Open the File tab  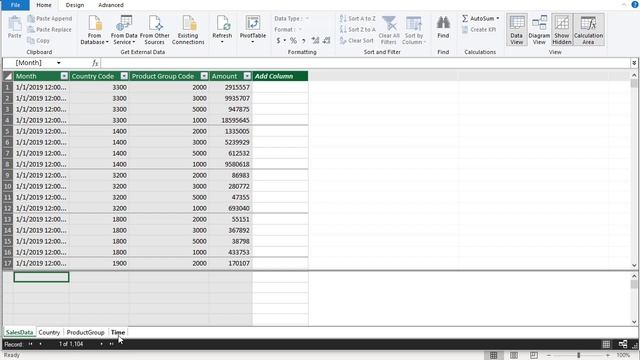15,5
